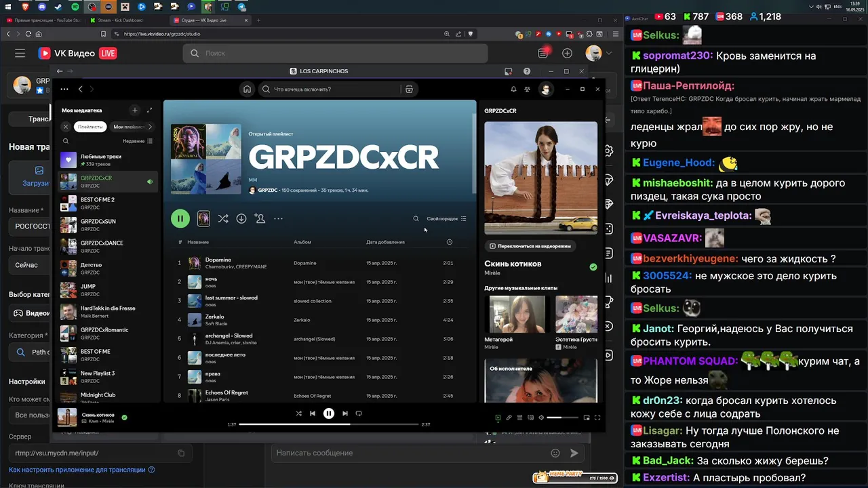Expand Моя медиатека to full view

click(x=149, y=110)
